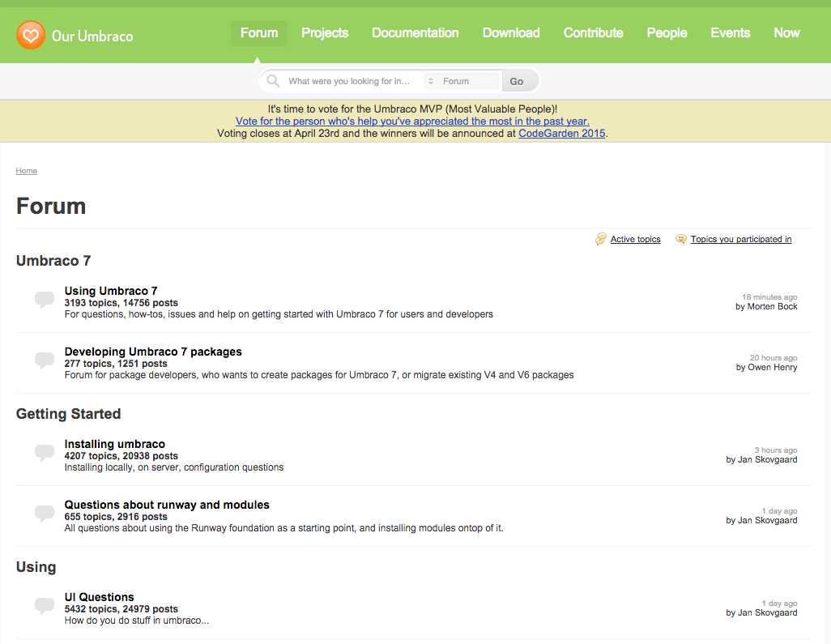Click the speech bubble icon for Installing umbraco
Screen dimensions: 831x644
[45, 453]
